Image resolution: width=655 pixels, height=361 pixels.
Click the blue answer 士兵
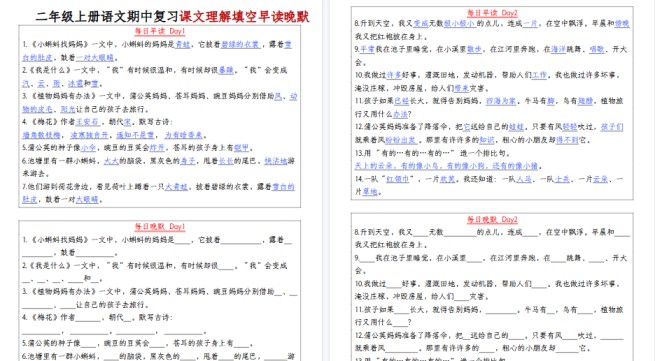pos(562,179)
